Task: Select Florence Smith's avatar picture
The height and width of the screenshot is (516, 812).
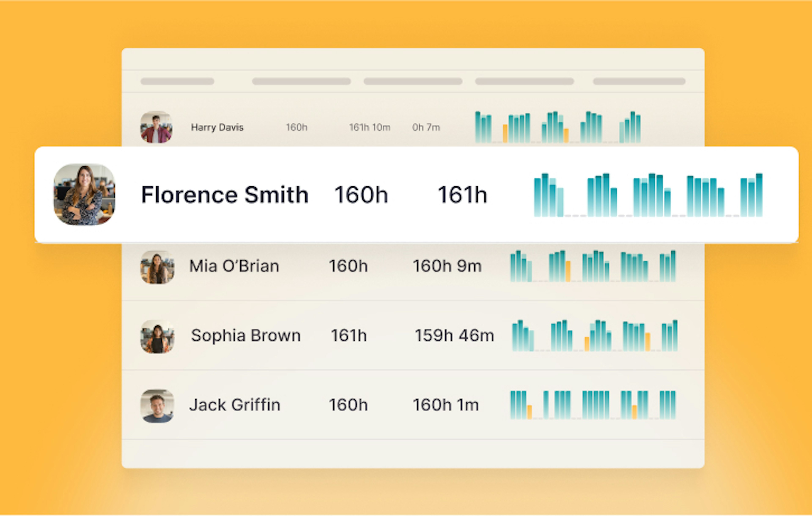Action: pyautogui.click(x=84, y=194)
